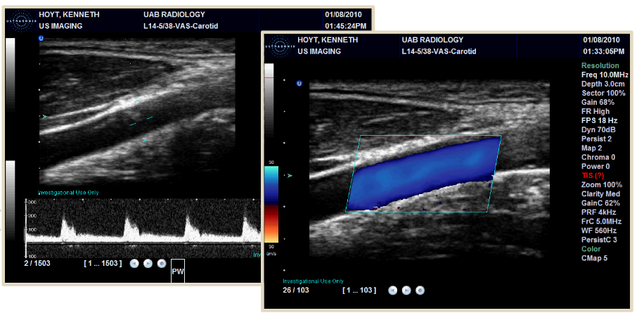Click the Sector 100% parameter
The width and height of the screenshot is (644, 313).
click(603, 94)
